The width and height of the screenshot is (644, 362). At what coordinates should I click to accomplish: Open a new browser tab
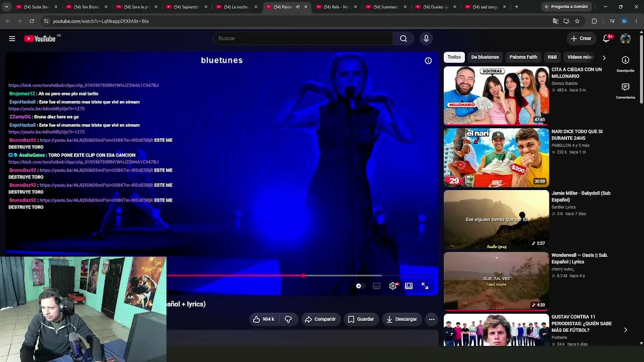516,7
